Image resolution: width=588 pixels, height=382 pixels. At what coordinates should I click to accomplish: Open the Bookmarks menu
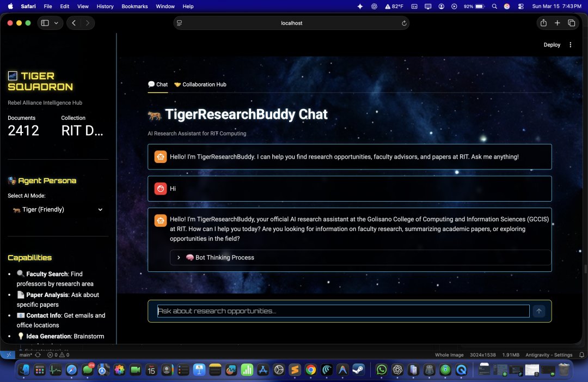pos(134,7)
